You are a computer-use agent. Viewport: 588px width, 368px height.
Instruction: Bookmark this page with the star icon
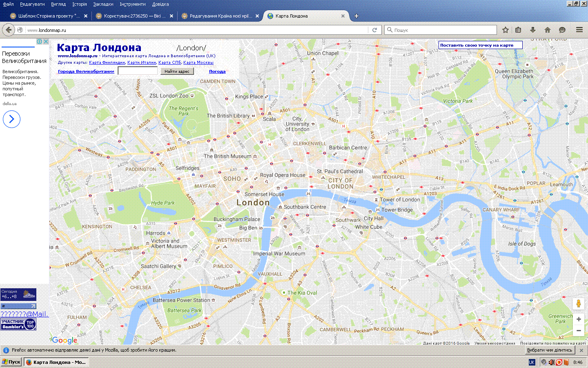[506, 30]
